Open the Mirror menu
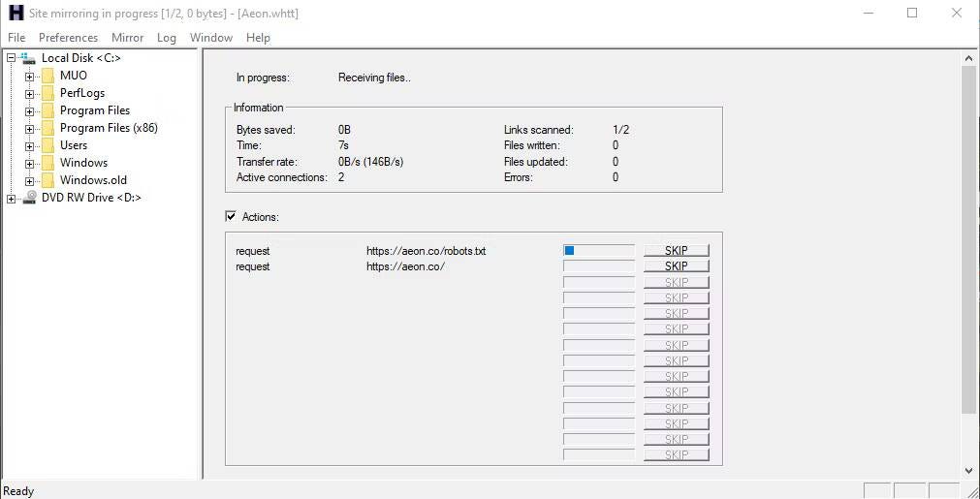This screenshot has width=980, height=499. click(x=127, y=38)
